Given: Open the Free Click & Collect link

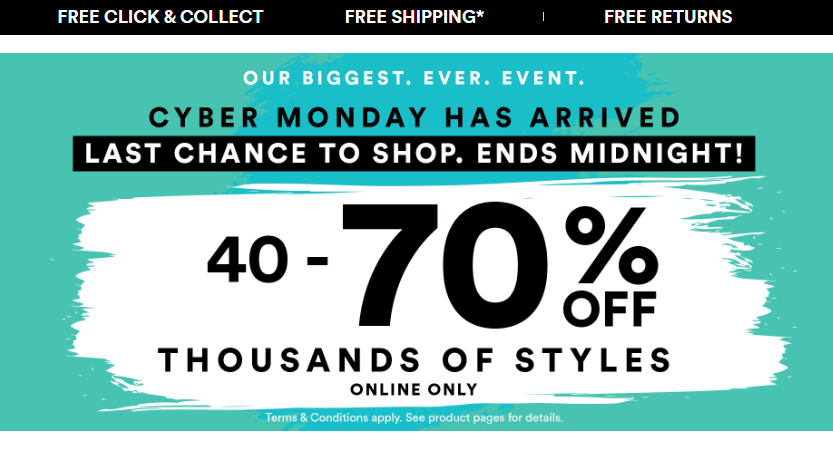Looking at the screenshot, I should click(x=160, y=17).
